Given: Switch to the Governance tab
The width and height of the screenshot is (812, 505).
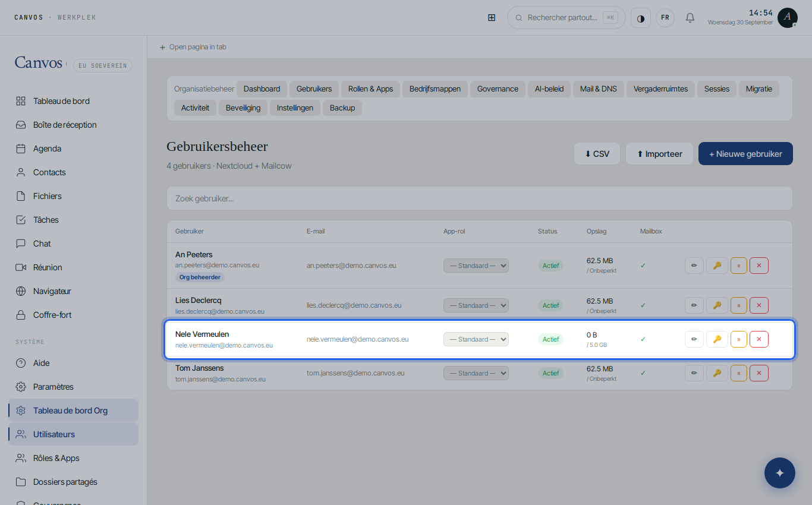Looking at the screenshot, I should pyautogui.click(x=498, y=89).
